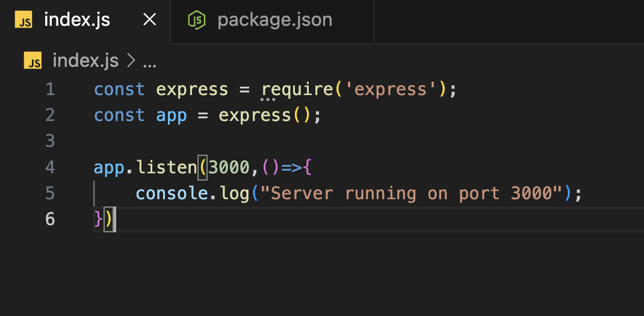This screenshot has width=644, height=316.
Task: Click line number 3 in the gutter
Action: (50, 141)
